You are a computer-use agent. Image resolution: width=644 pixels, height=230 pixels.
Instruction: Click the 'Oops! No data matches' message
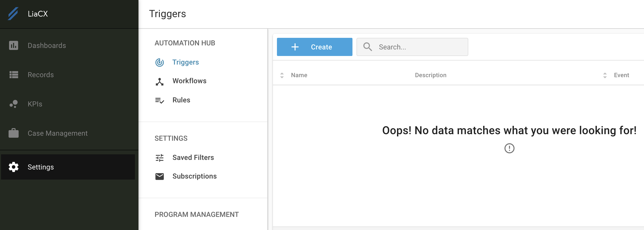click(509, 131)
